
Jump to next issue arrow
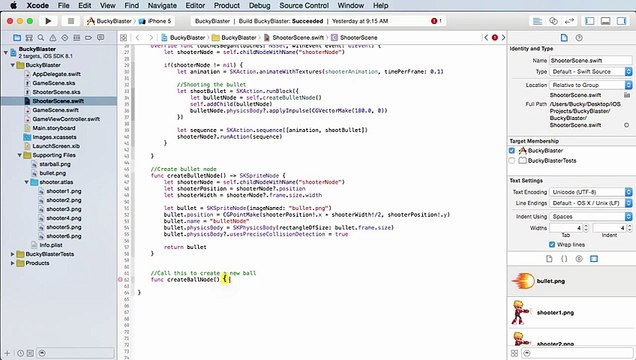click(503, 38)
